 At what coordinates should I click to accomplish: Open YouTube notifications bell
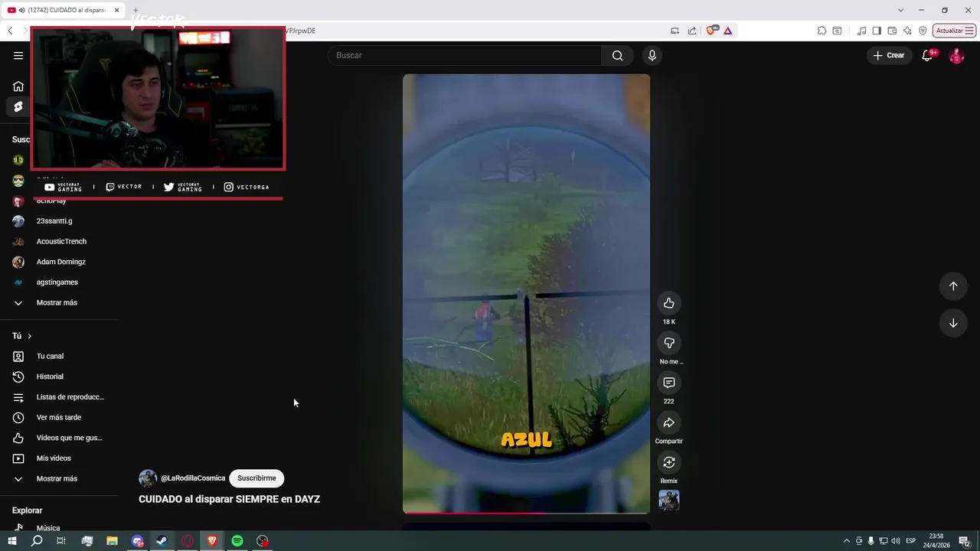click(x=927, y=55)
